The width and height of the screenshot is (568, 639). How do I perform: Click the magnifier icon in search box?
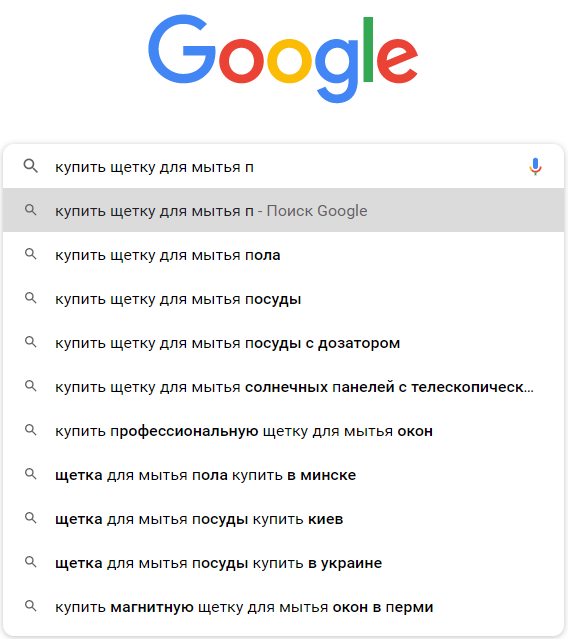click(x=31, y=166)
